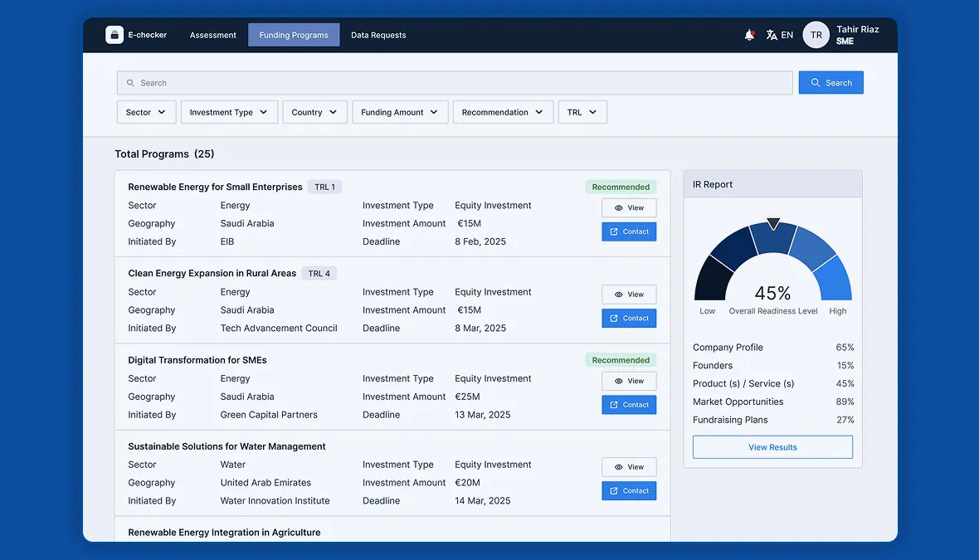Click the darkest Low gauge segment
Viewport: 979px width, 560px height.
click(x=712, y=280)
